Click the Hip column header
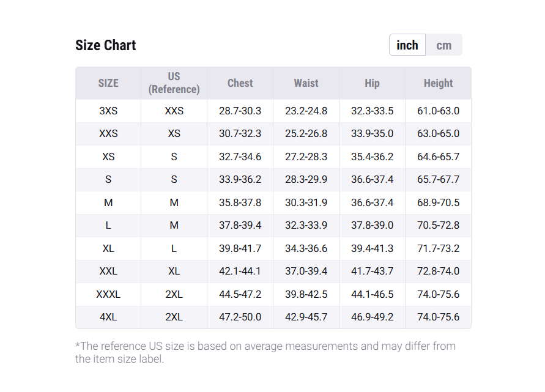 [x=372, y=83]
